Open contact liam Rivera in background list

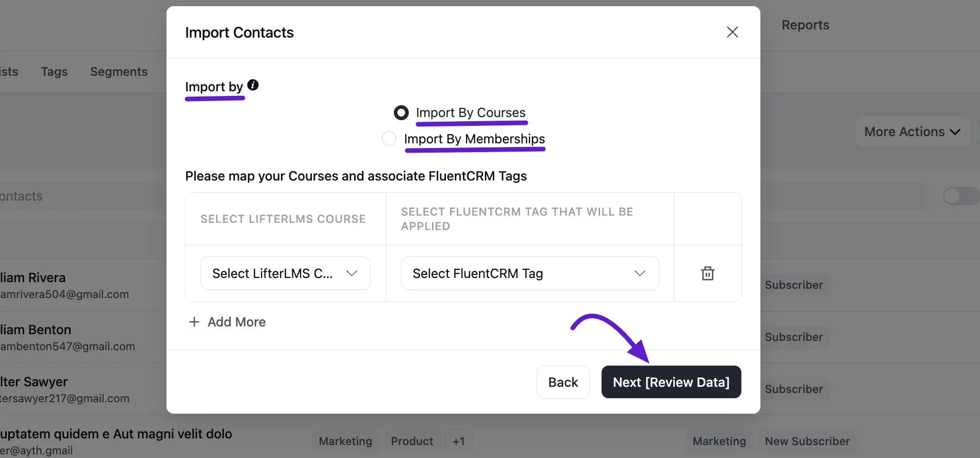click(33, 277)
